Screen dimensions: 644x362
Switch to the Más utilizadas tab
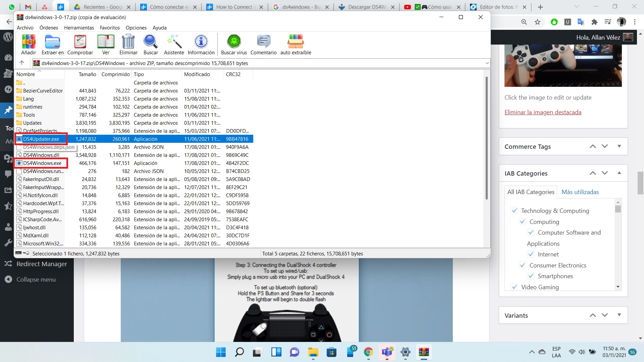(580, 192)
